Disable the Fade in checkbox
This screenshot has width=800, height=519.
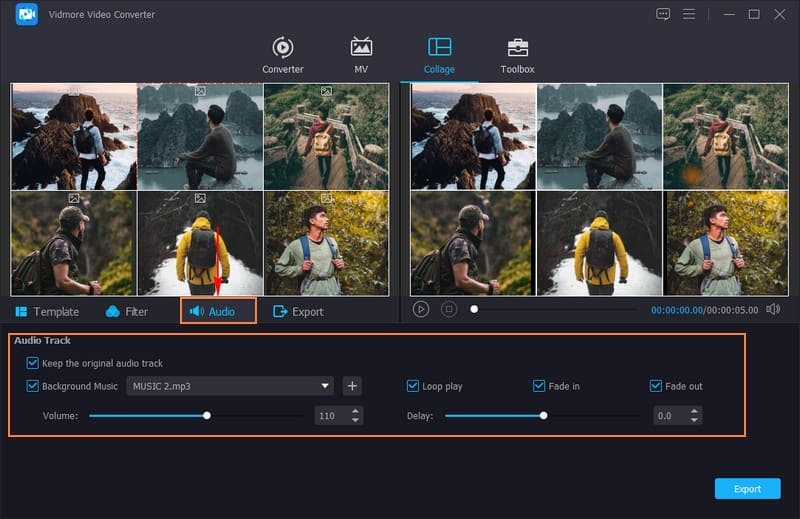click(539, 386)
